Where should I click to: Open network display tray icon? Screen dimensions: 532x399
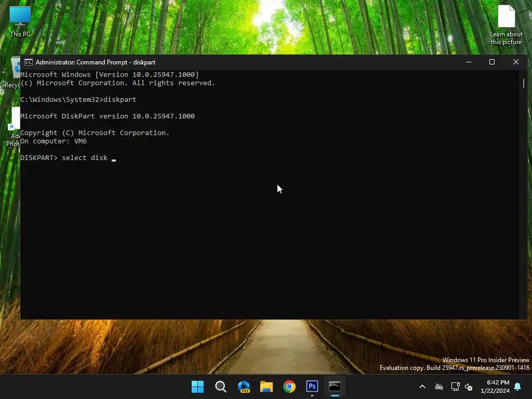tap(455, 387)
